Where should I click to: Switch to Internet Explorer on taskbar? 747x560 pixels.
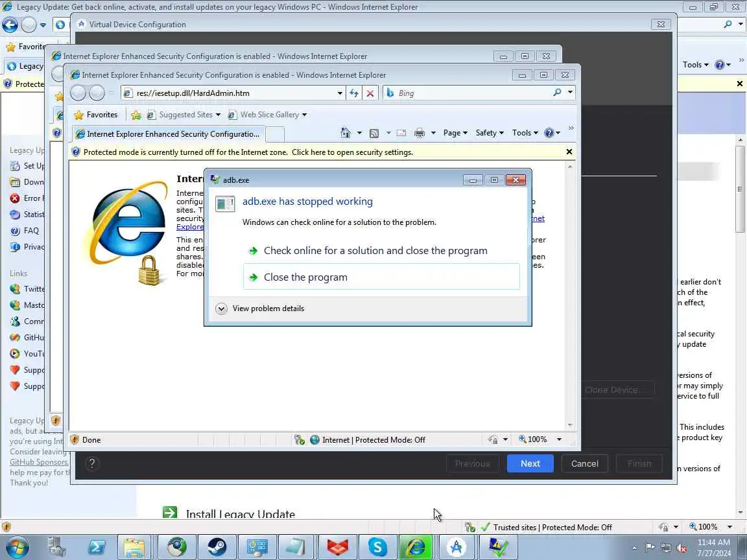tap(416, 547)
